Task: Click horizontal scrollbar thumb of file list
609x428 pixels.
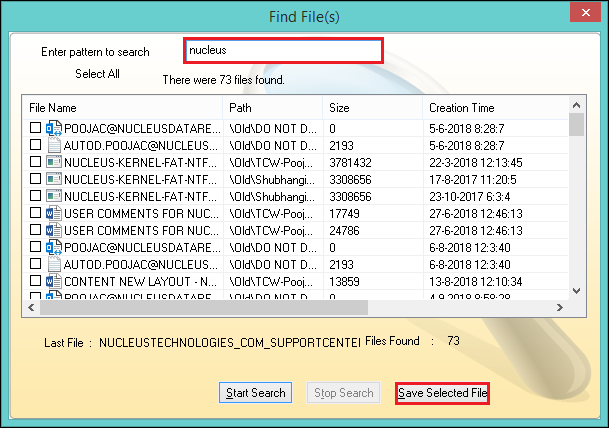Action: [204, 308]
